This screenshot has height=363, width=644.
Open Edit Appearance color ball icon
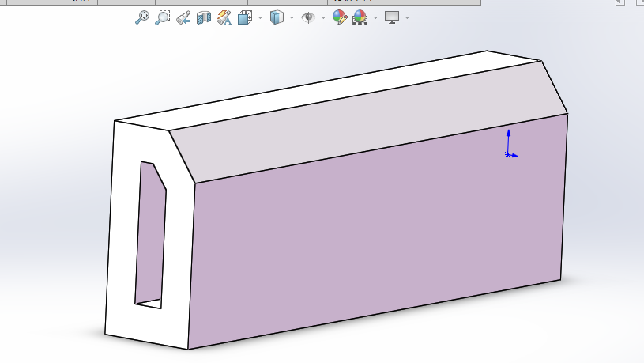[340, 17]
